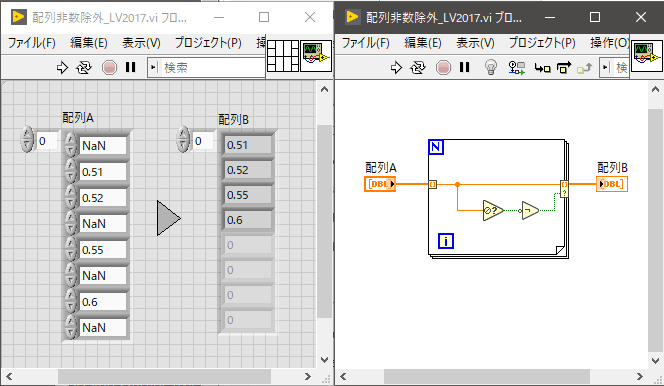Screen dimensions: 664x386
Task: Click the 0.51 value in 配列B
Action: pos(248,145)
